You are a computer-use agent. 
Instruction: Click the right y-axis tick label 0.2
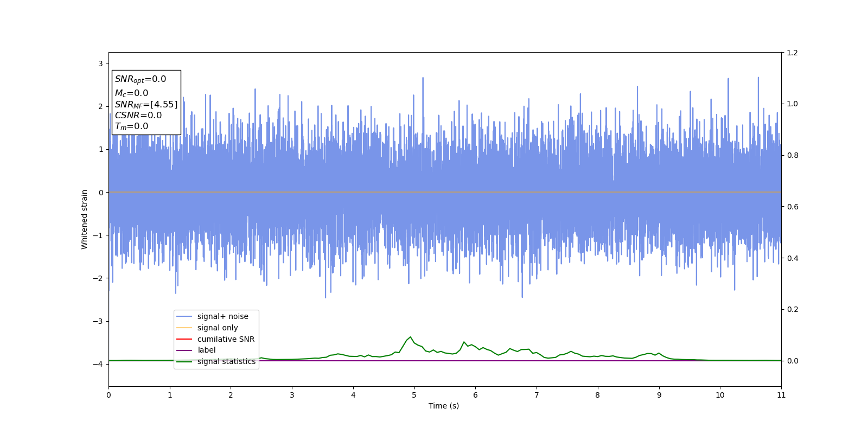792,309
